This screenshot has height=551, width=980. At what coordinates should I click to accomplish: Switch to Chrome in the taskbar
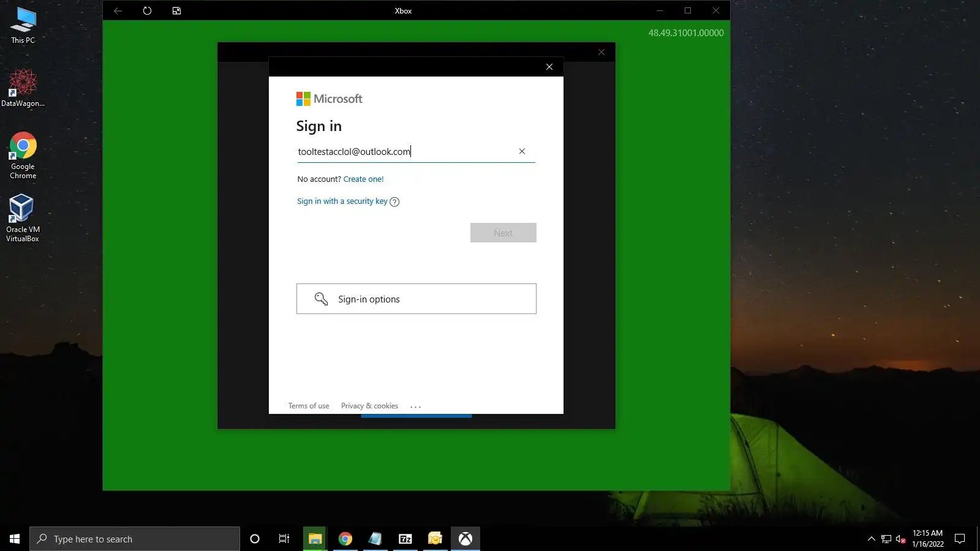(345, 539)
